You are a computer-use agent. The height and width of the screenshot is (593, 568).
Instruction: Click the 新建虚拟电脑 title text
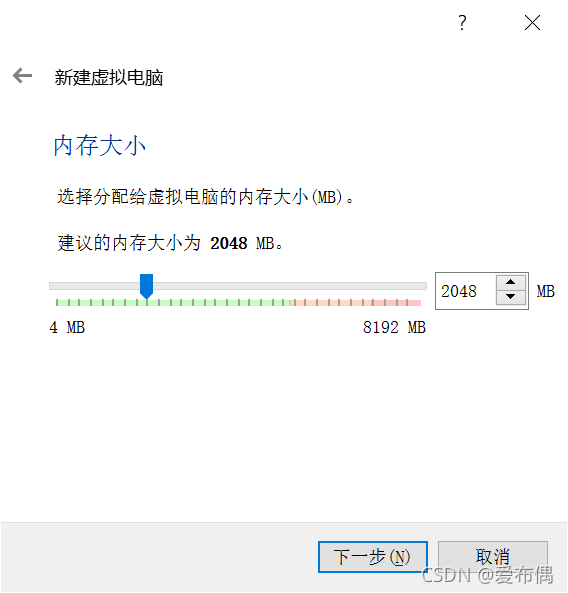(x=109, y=78)
